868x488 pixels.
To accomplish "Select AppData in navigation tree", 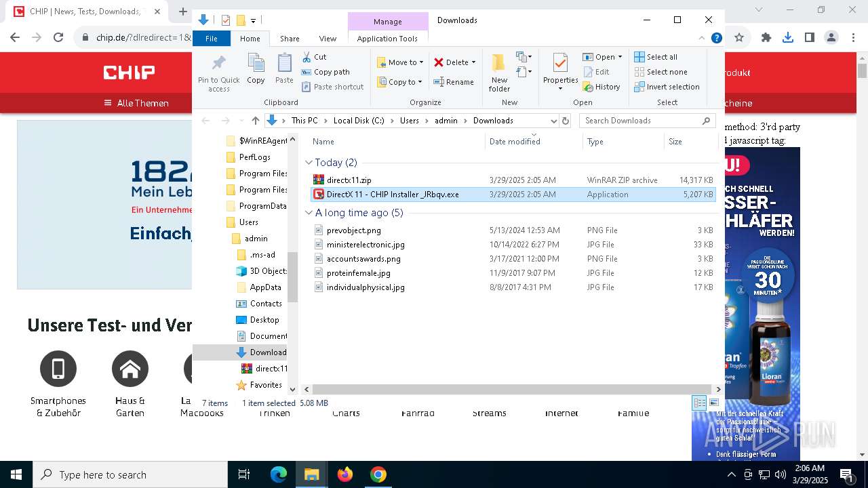I will point(266,287).
